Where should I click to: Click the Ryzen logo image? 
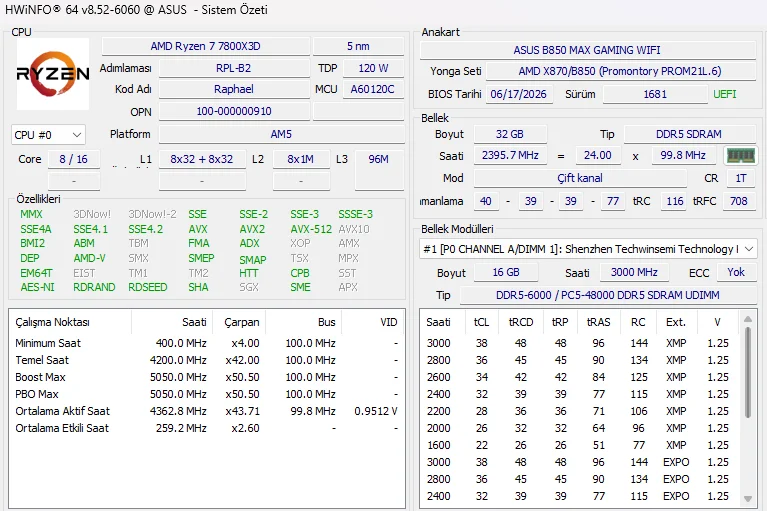point(53,74)
